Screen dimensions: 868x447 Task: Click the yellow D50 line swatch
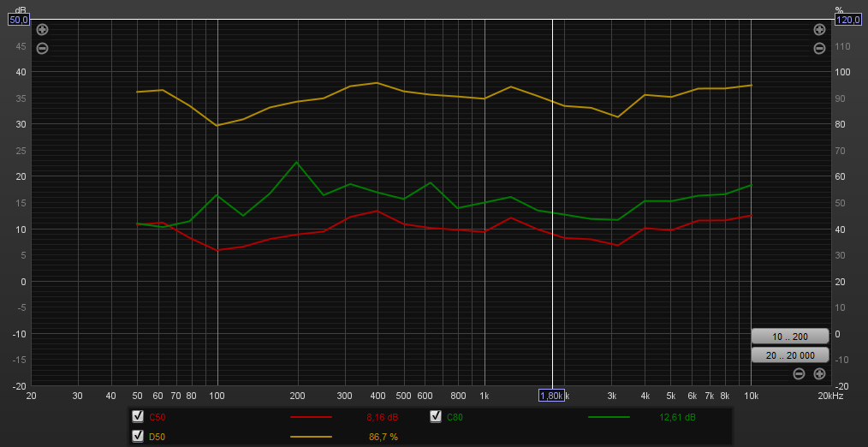(x=311, y=437)
